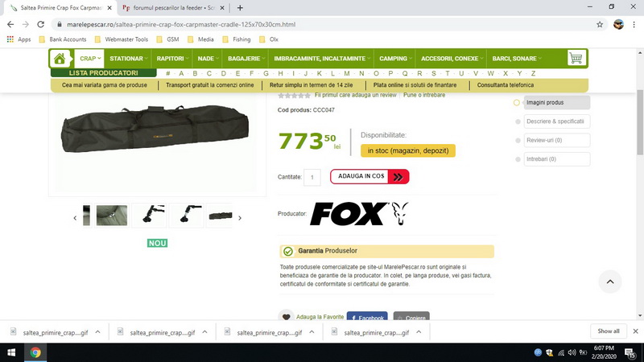Click the Chrome taskbar icon
The image size is (644, 362).
tap(35, 352)
